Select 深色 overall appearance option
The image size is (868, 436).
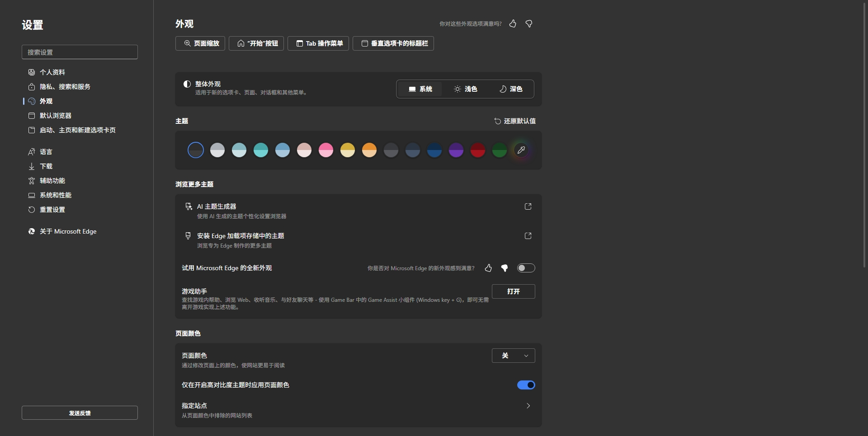pyautogui.click(x=510, y=89)
